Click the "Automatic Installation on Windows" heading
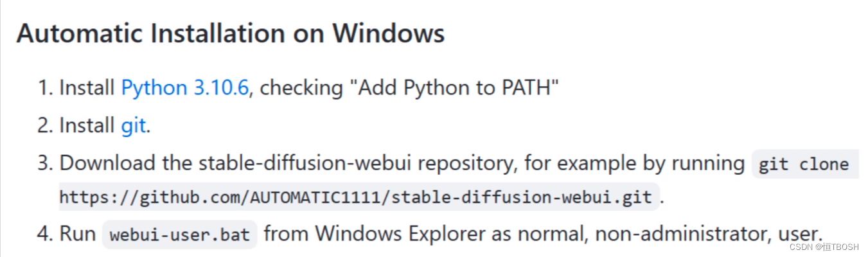The width and height of the screenshot is (868, 257). point(231,33)
